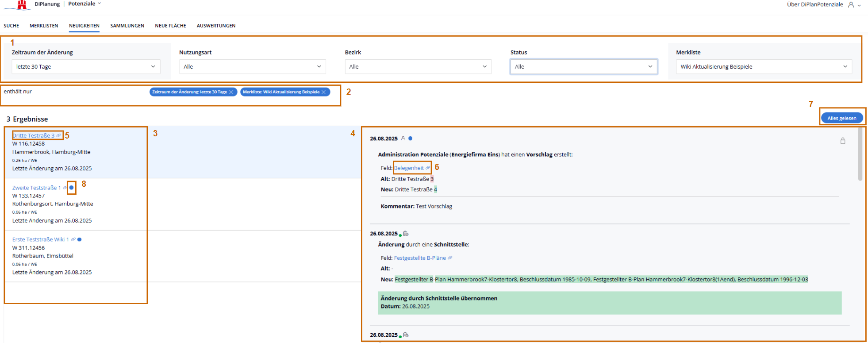868x343 pixels.
Task: Switch to the Sammlungen tab
Action: pos(127,26)
